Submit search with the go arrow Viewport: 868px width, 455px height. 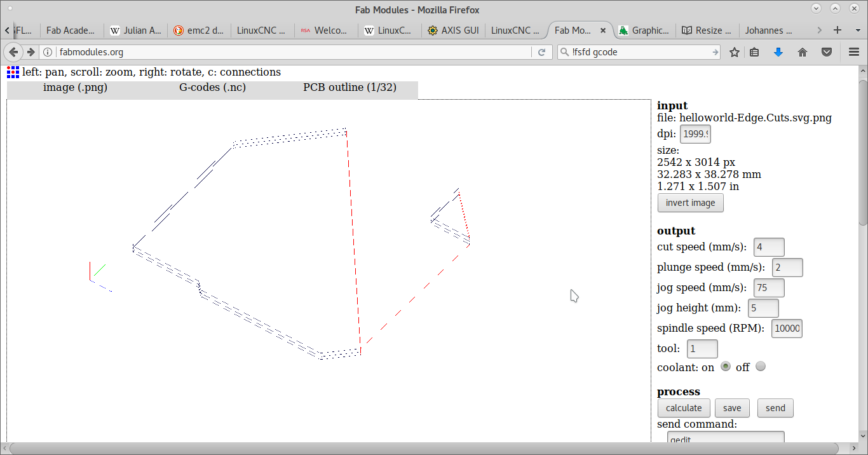coord(715,52)
